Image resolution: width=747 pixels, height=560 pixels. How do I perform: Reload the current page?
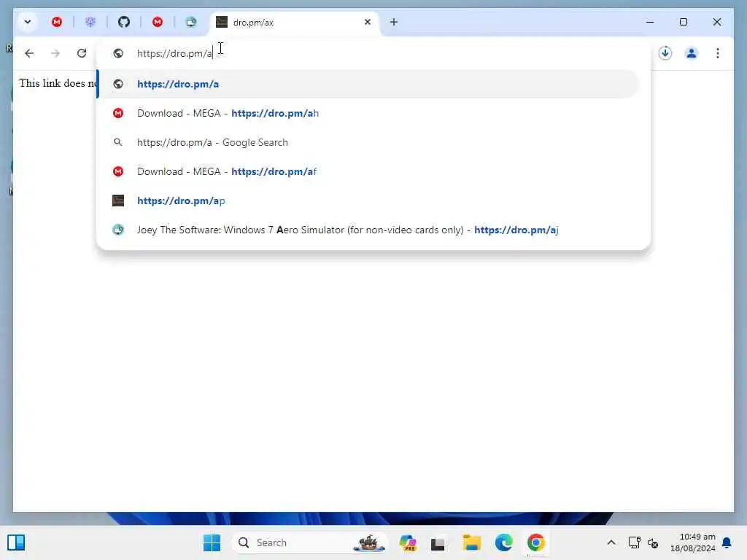coord(82,53)
